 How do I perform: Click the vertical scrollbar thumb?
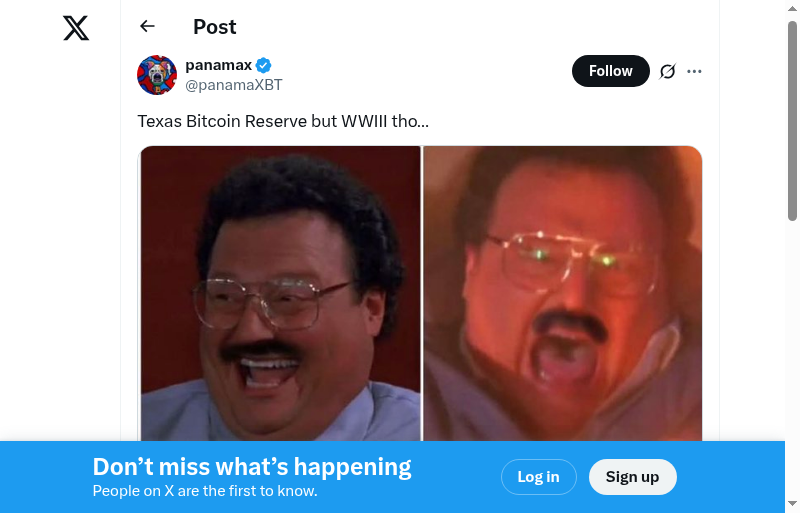pyautogui.click(x=792, y=121)
